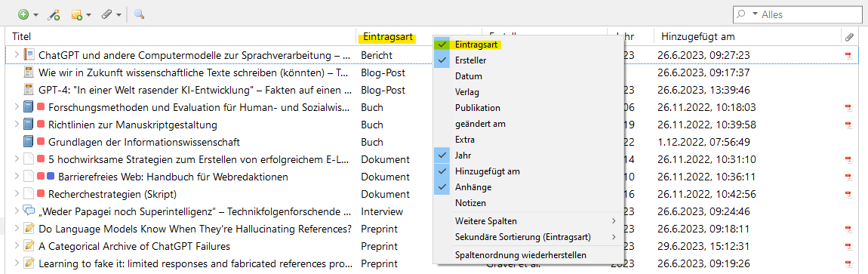Click blog post icon of GPT-4 row
868x274 pixels.
point(29,90)
